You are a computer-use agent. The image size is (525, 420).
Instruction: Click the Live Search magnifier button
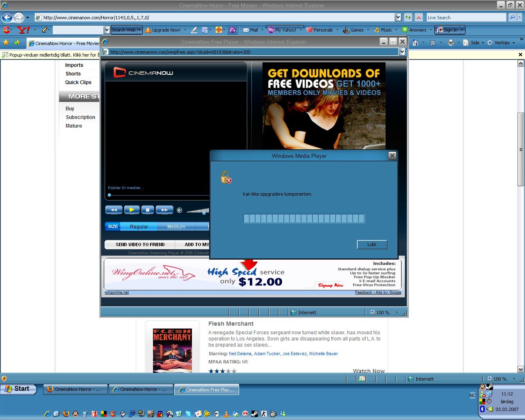point(512,17)
